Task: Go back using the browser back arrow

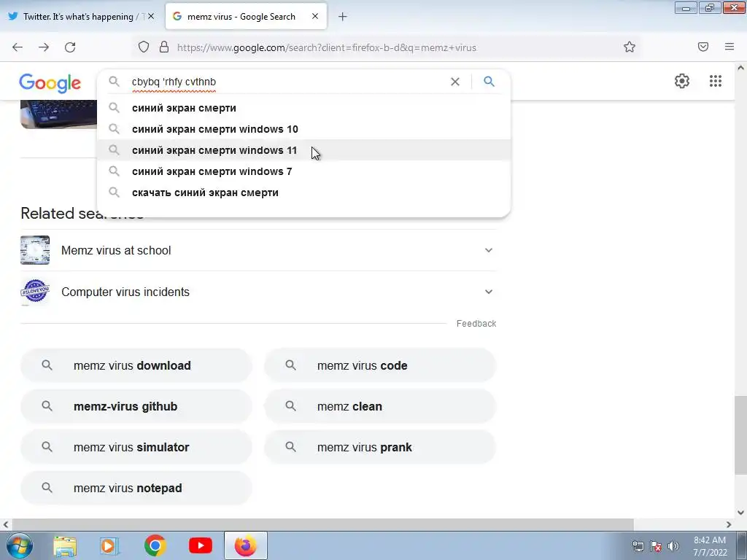Action: tap(18, 47)
